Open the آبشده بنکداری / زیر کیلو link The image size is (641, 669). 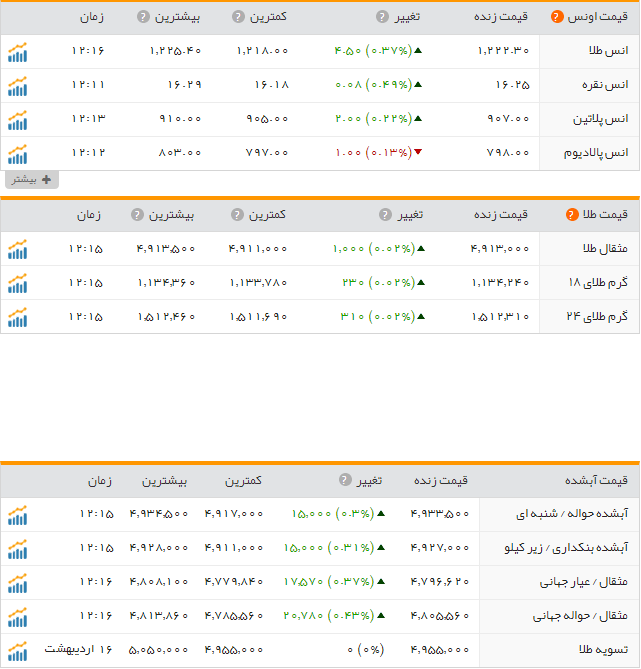[566, 548]
